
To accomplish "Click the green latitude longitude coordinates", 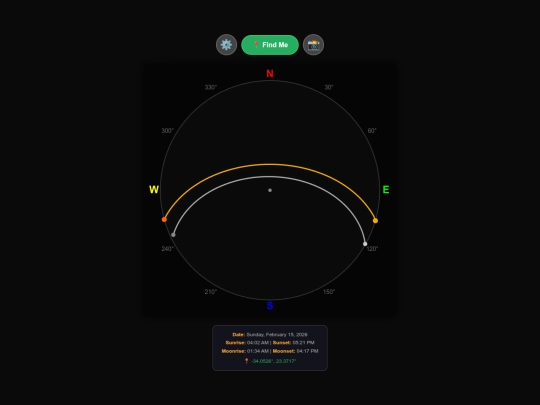I will (273, 361).
